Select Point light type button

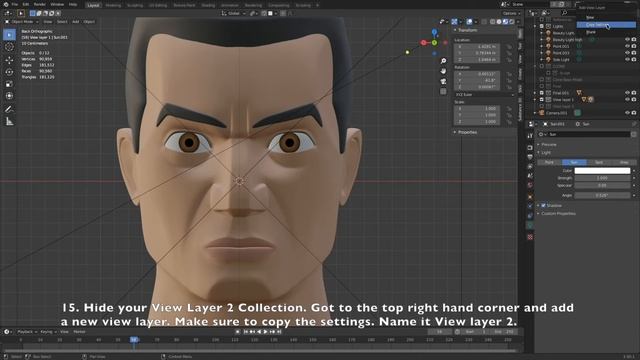tap(549, 162)
